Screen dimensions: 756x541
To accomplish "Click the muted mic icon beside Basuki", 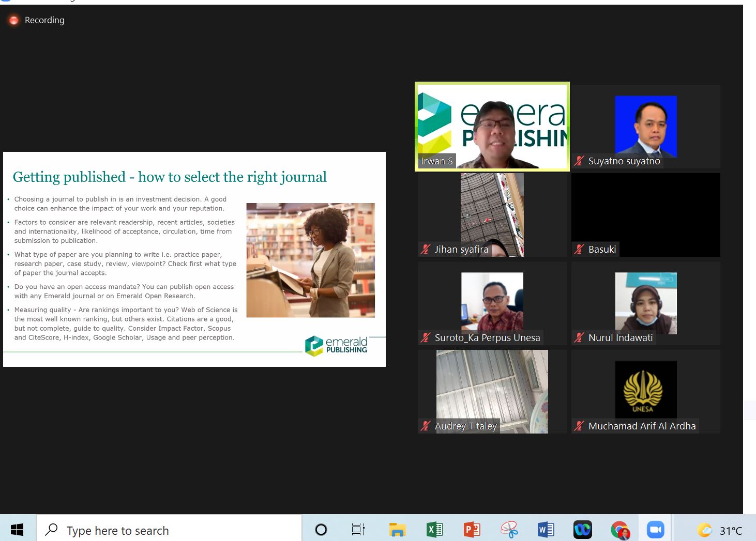I will coord(579,250).
